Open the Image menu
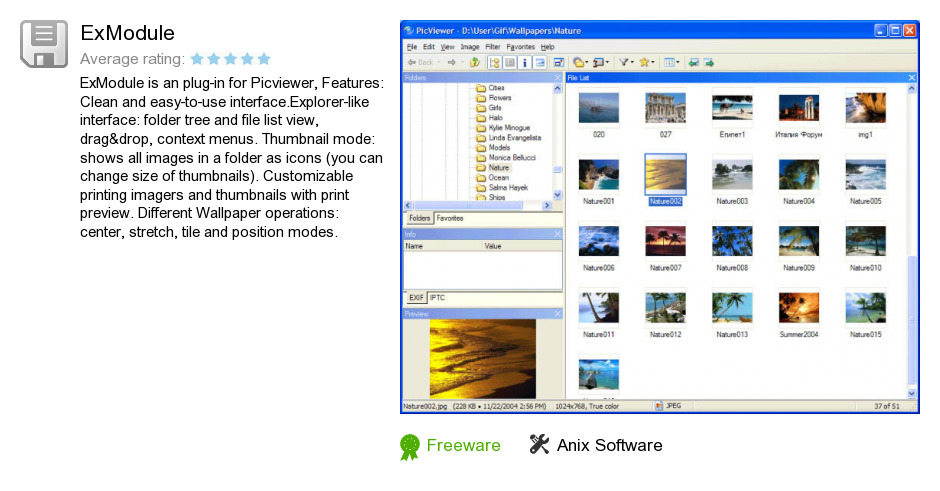This screenshot has width=940, height=491. point(470,47)
